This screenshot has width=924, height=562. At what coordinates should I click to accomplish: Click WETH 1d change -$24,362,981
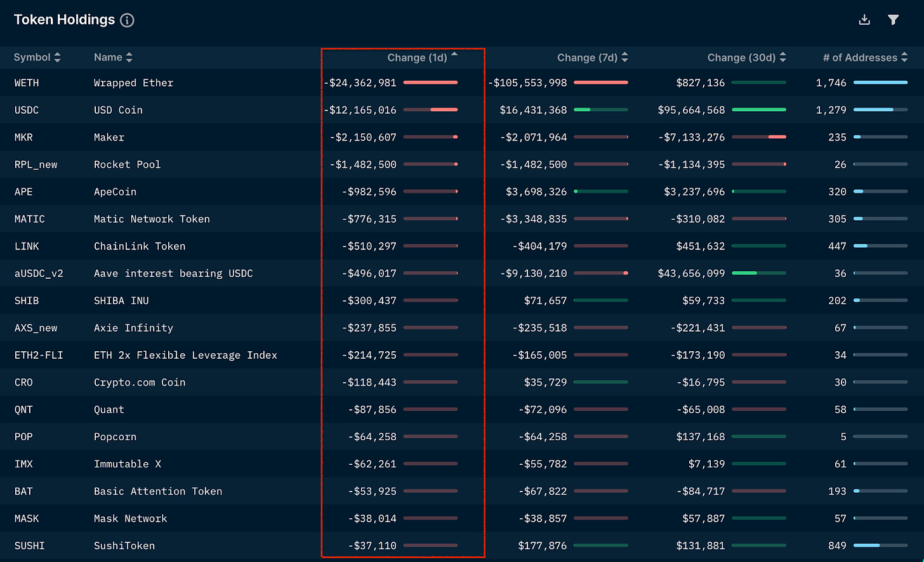coord(360,83)
